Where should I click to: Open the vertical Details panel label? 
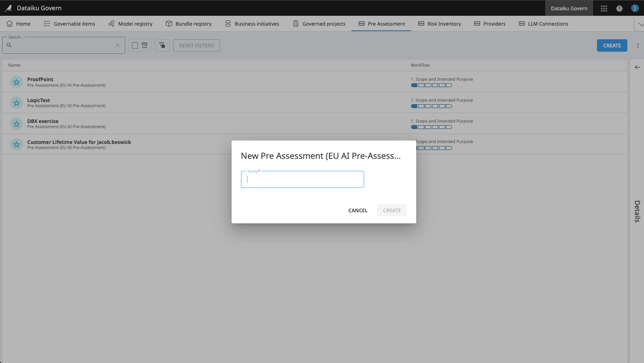[637, 211]
